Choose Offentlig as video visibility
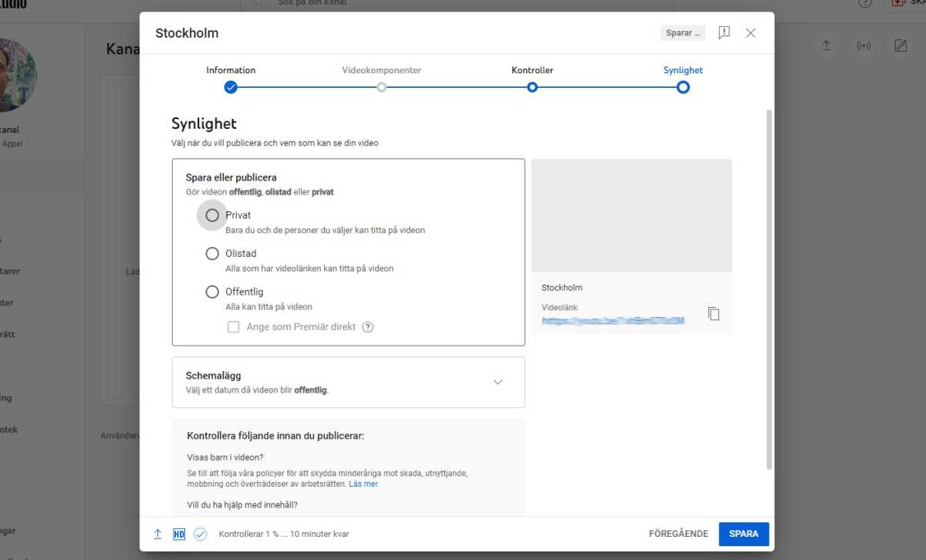Screen dimensions: 926x560 [x=212, y=292]
